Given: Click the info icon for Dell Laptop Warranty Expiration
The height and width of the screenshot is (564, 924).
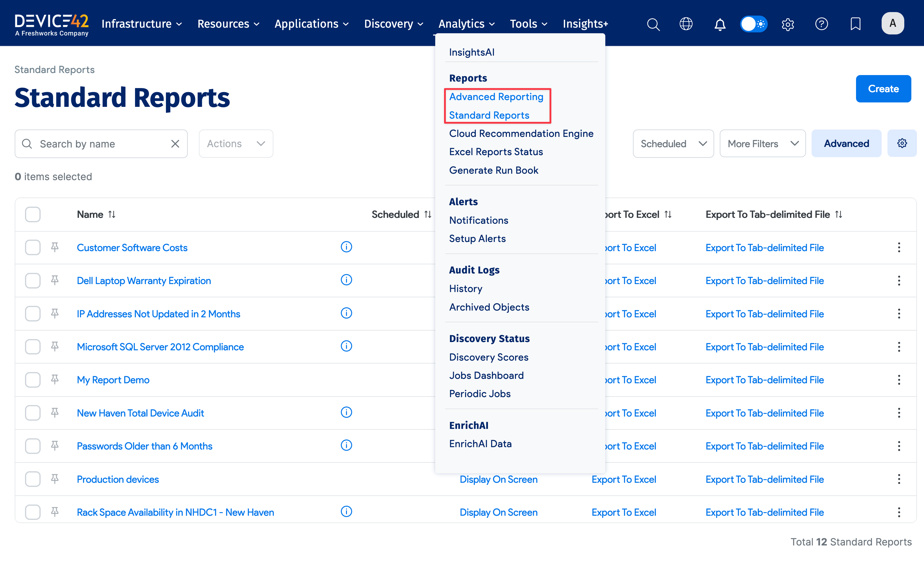Looking at the screenshot, I should coord(346,280).
